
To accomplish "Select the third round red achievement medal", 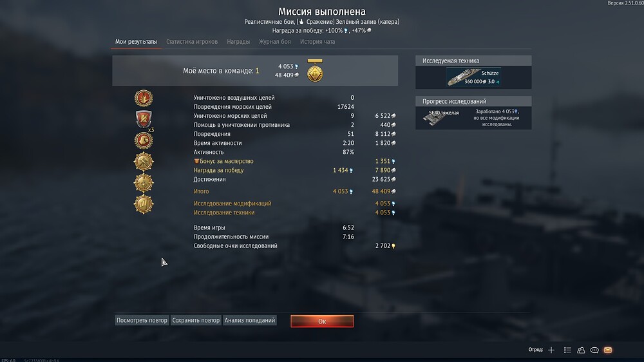I will click(144, 140).
